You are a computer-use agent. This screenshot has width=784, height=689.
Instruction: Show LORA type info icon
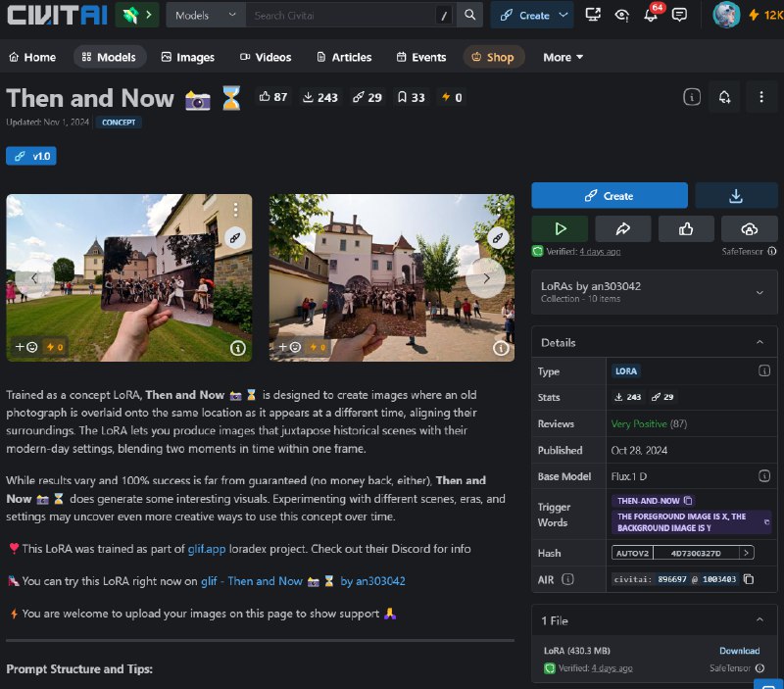[x=764, y=370]
